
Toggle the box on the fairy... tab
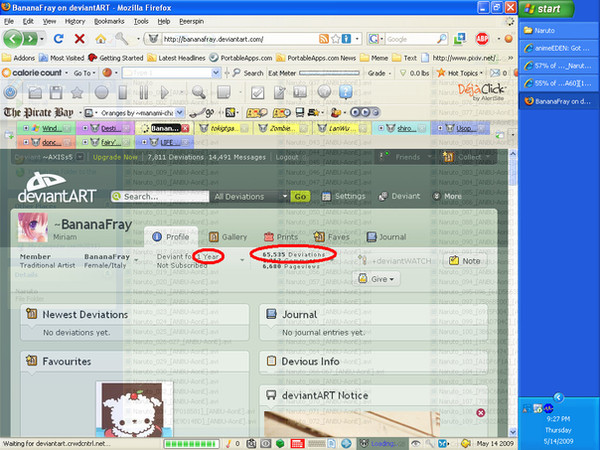[x=85, y=142]
